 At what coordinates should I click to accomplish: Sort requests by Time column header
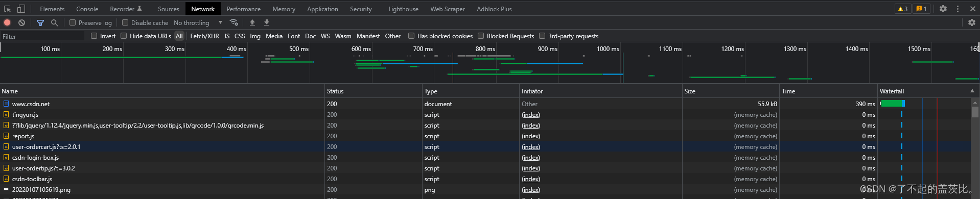point(828,91)
